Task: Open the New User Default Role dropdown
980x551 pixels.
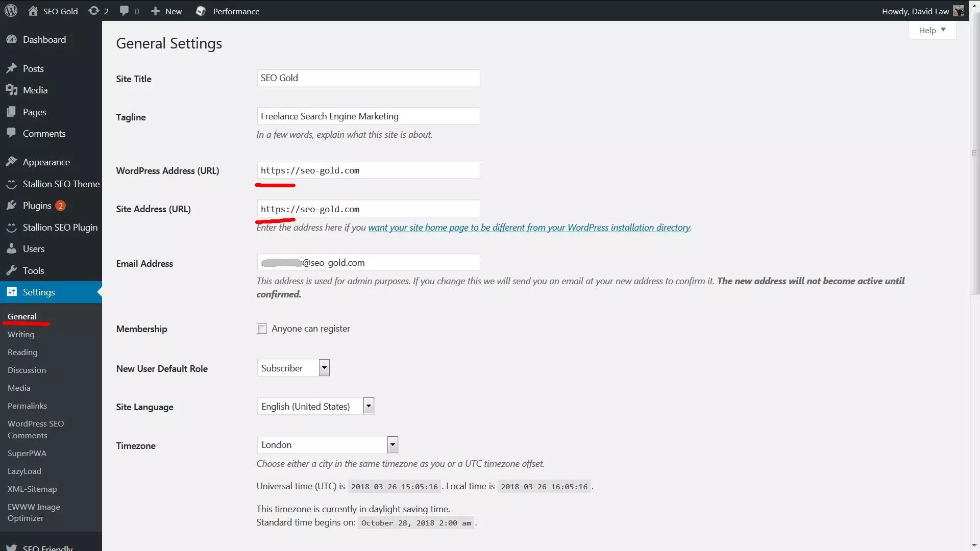Action: 293,368
